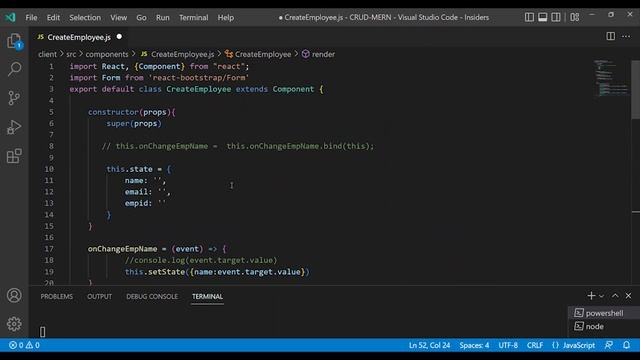Open the Edit menu
Image resolution: width=640 pixels, height=360 pixels.
(x=53, y=18)
